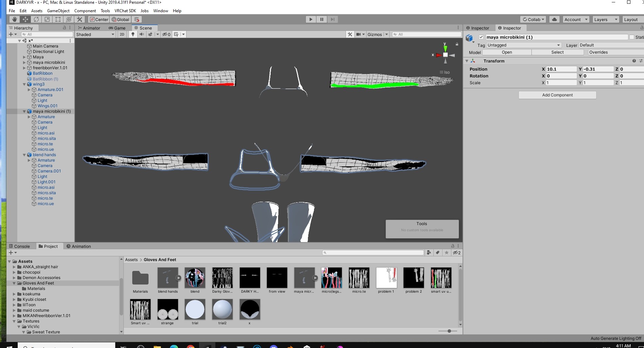644x348 pixels.
Task: Select the Rect transform tool
Action: click(x=58, y=19)
